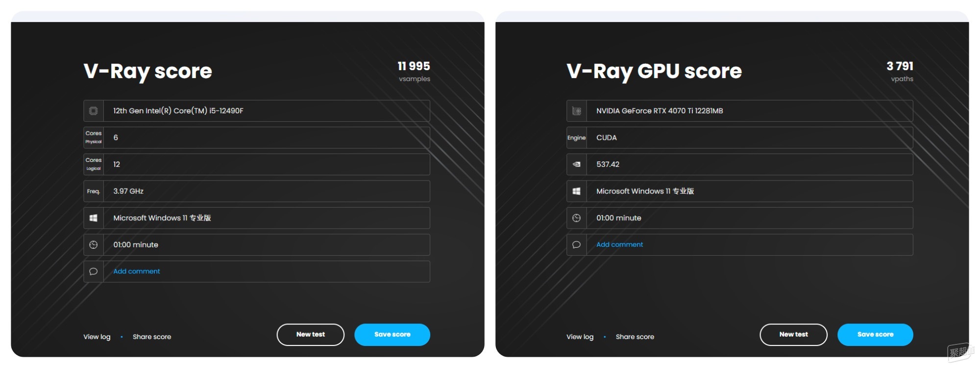The width and height of the screenshot is (980, 368).
Task: Start a New test in V-Ray GPU score panel
Action: [794, 335]
